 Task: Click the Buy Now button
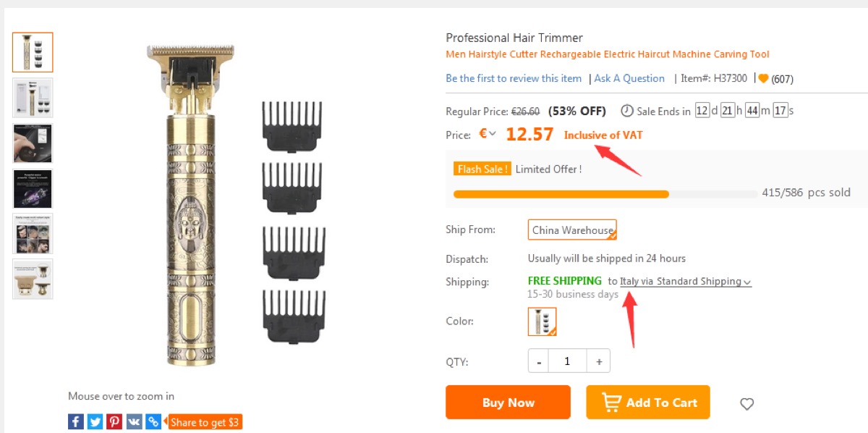pyautogui.click(x=508, y=403)
